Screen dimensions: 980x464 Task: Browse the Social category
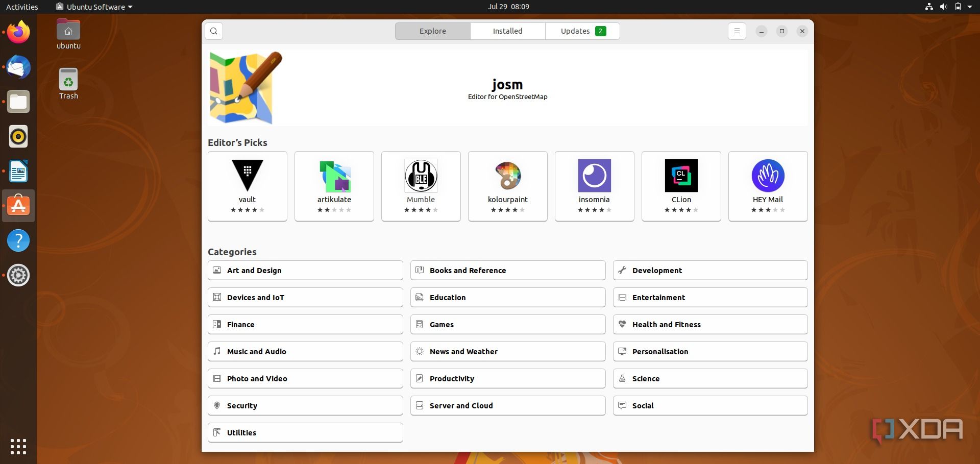(x=710, y=406)
